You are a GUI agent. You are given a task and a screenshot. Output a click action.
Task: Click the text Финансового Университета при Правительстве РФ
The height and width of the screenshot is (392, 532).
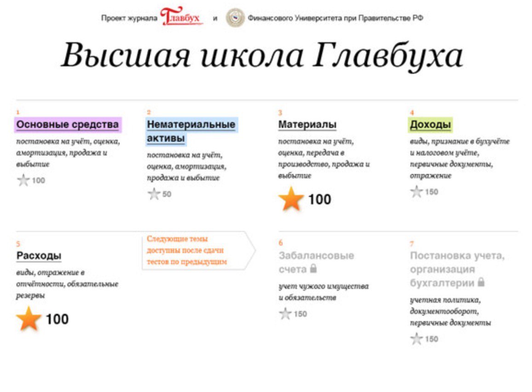pyautogui.click(x=335, y=18)
